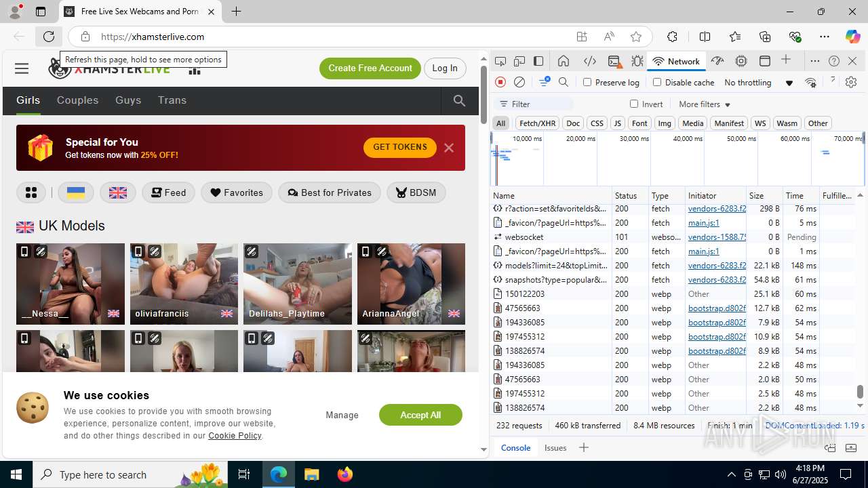Sort requests by Name column header
This screenshot has width=868, height=488.
tap(551, 195)
